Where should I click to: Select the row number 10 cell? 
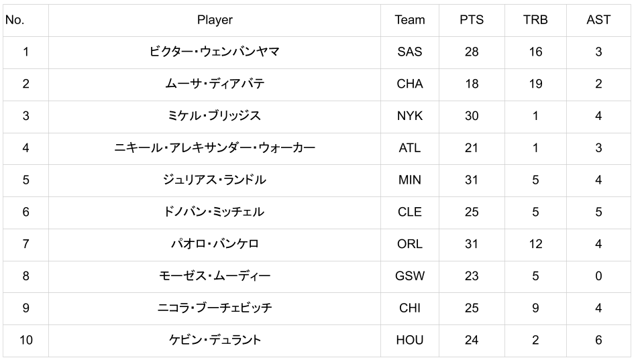[25, 340]
